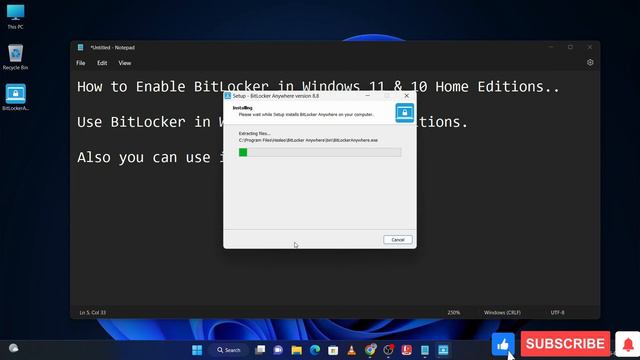The image size is (640, 360).
Task: Open the Teams Chat taskbar icon
Action: (x=278, y=350)
